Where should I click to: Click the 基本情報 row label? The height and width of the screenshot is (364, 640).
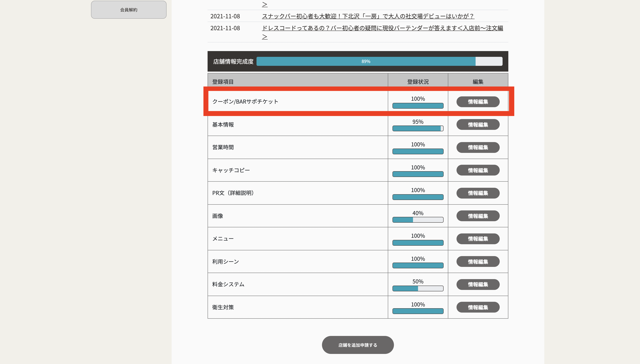[x=223, y=124]
